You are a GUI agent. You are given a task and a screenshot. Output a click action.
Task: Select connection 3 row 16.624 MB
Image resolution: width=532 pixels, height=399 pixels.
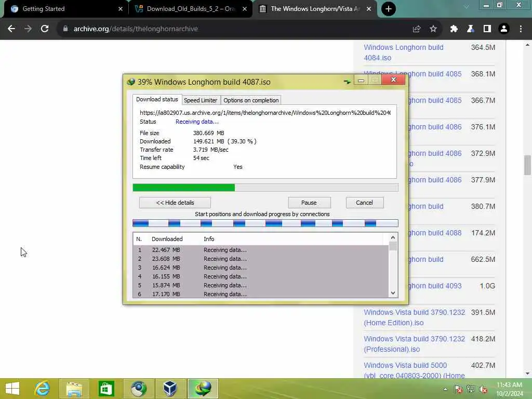[261, 268]
